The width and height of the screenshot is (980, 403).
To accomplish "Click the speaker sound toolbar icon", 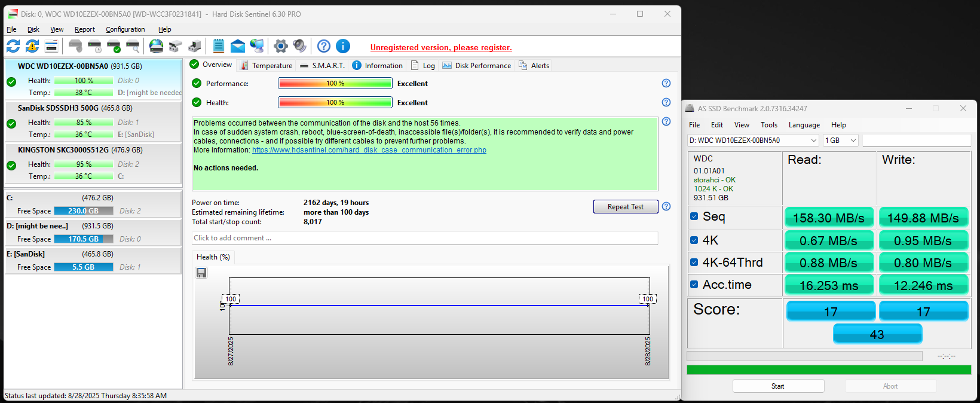I will [x=300, y=46].
